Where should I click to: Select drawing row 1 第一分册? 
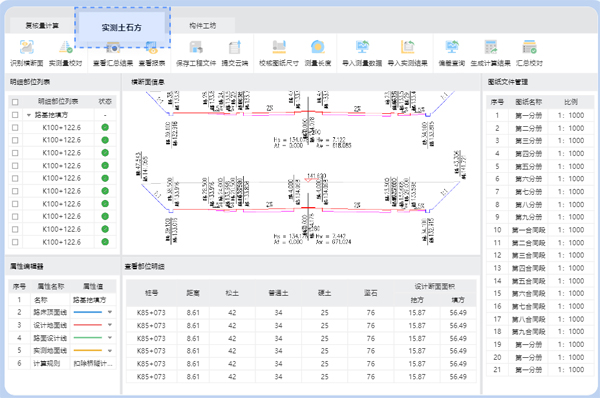click(540, 115)
